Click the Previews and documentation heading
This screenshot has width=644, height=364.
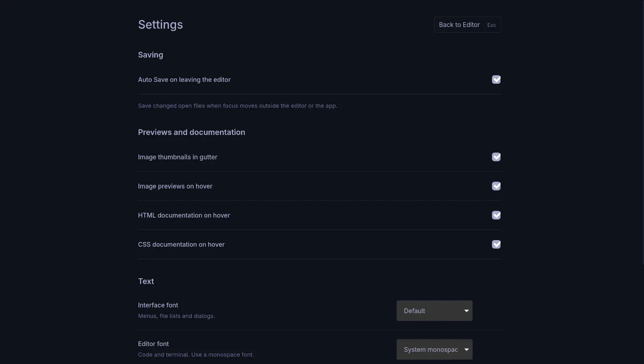click(x=191, y=132)
